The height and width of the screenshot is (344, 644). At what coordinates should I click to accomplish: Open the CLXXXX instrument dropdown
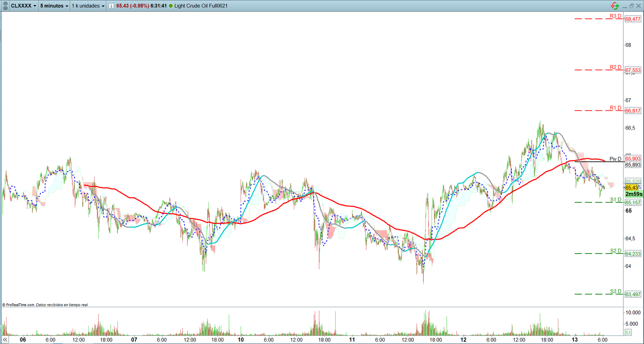(23, 6)
